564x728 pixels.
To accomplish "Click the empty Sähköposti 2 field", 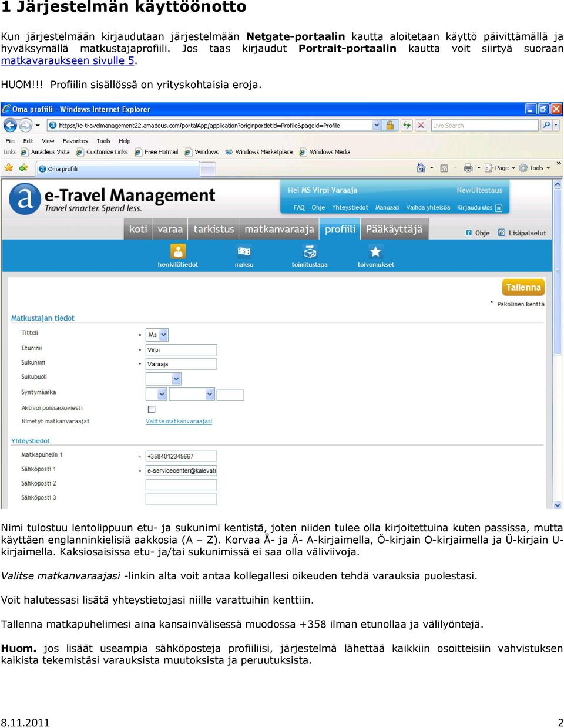I will point(181,484).
